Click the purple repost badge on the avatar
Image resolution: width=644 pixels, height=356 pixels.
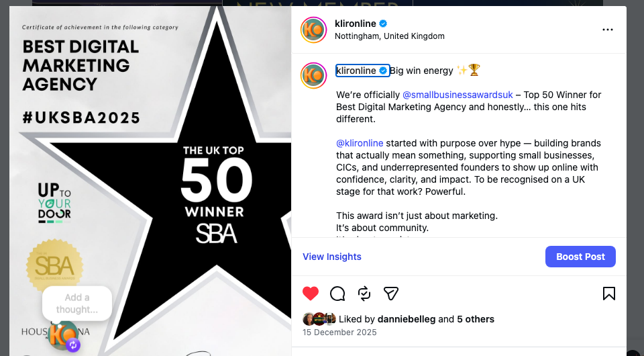[x=73, y=345]
